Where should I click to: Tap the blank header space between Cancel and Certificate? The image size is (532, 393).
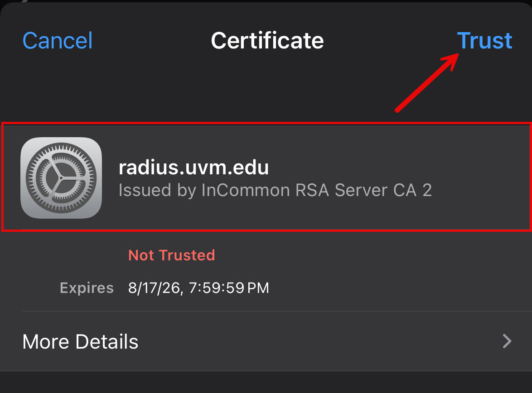click(152, 41)
